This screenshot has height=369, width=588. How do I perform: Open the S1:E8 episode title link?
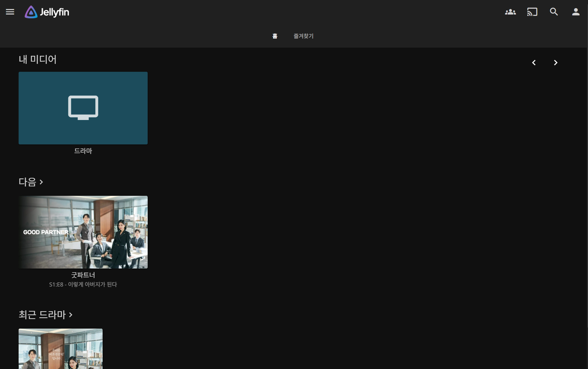pos(83,284)
